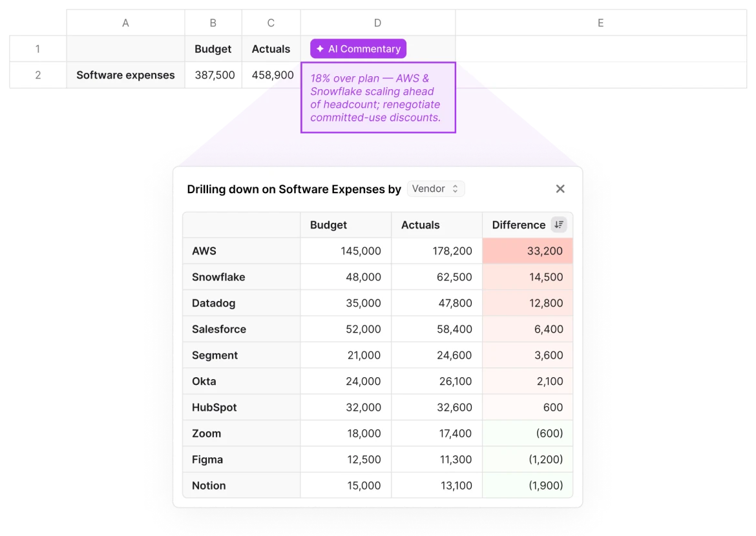
Task: Click Notion actuals value 13,100
Action: [x=437, y=485]
